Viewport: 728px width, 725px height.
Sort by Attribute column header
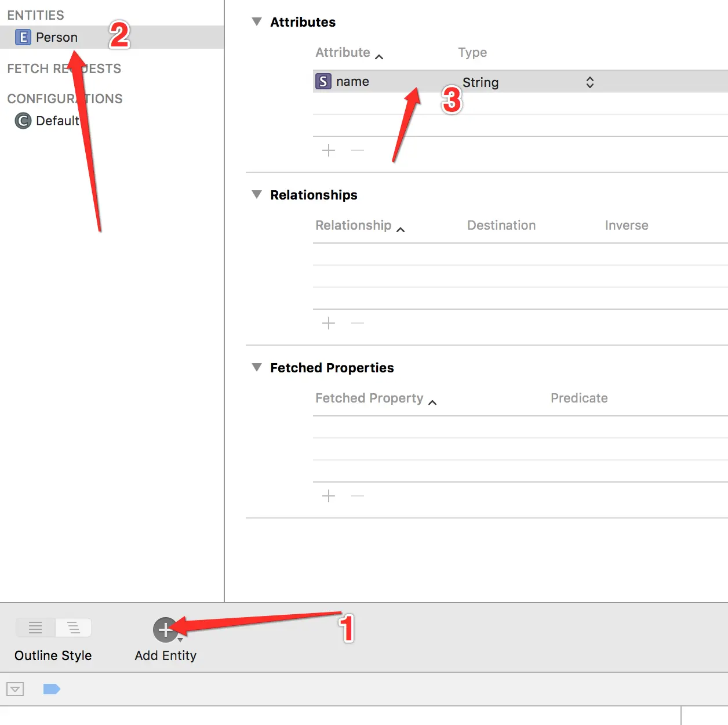349,53
